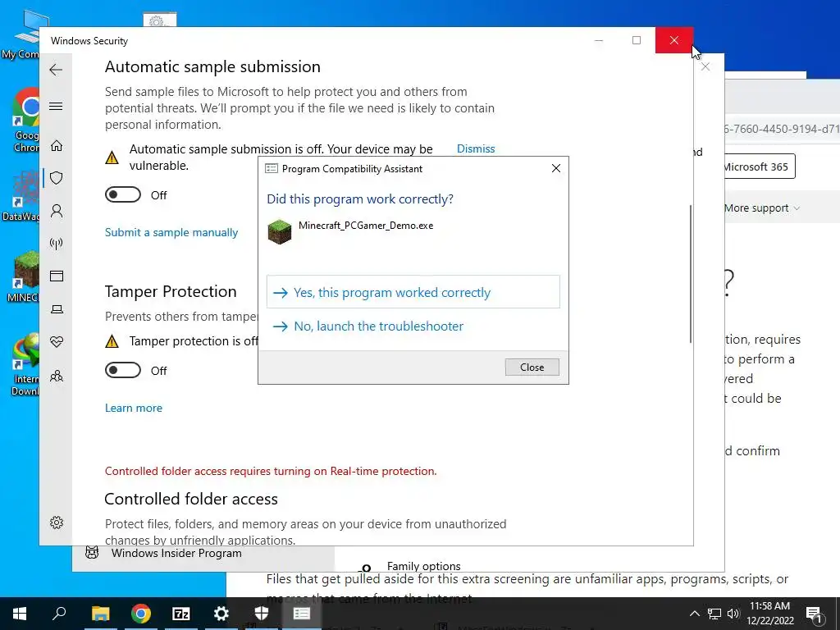Expand More support dropdown in background window
840x630 pixels.
[762, 208]
